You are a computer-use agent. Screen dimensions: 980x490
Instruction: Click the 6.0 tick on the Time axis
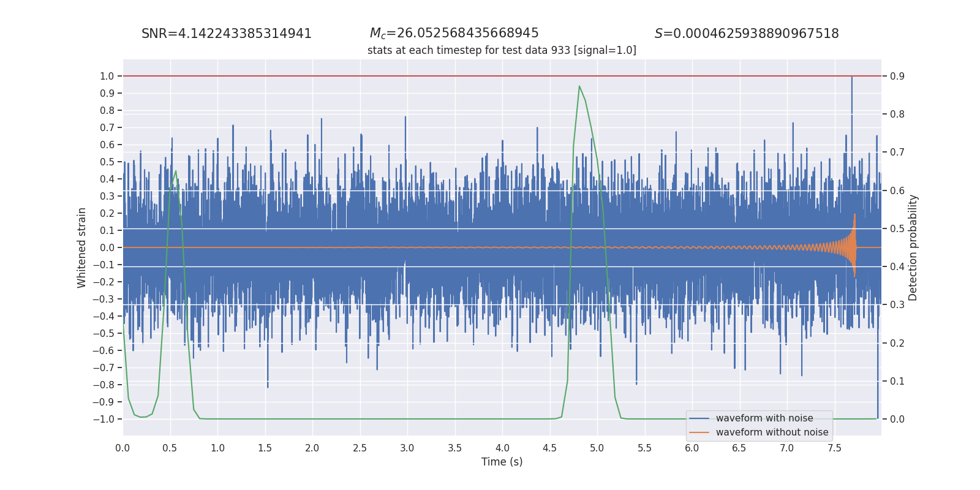692,448
